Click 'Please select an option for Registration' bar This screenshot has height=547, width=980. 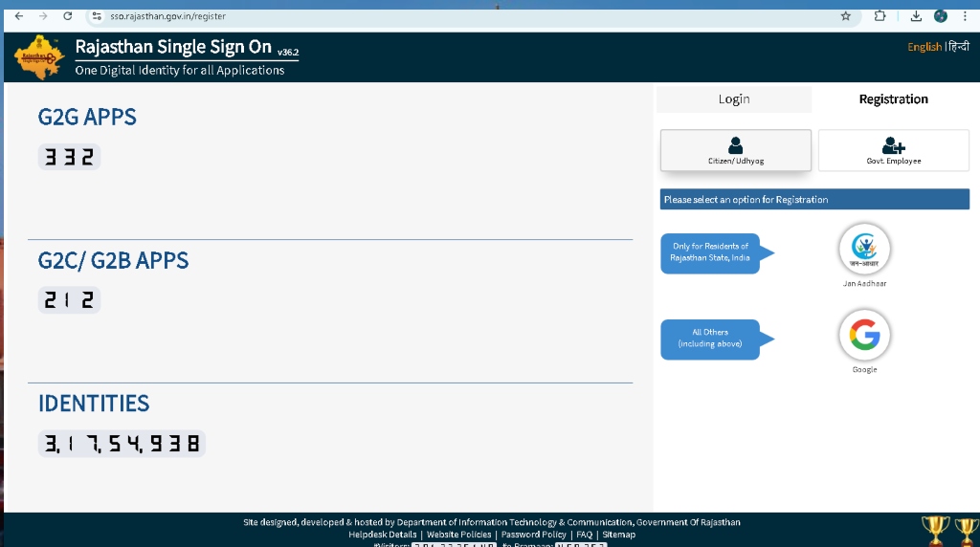point(814,199)
